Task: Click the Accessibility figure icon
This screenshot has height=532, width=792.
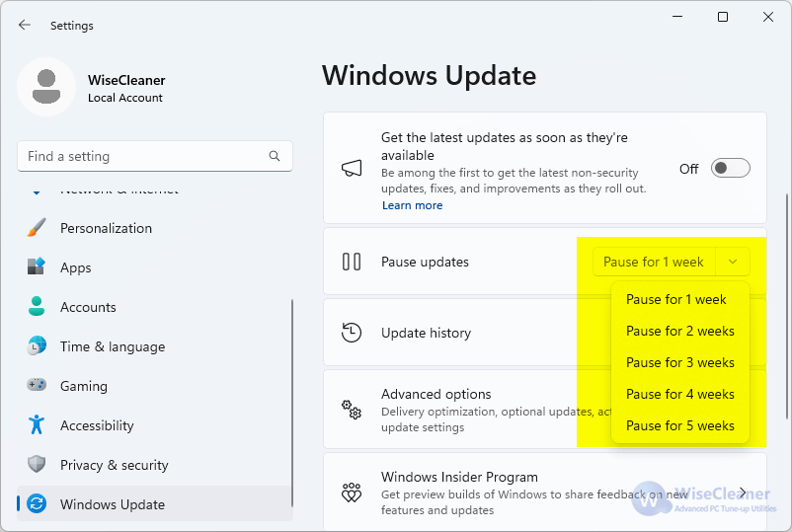Action: pyautogui.click(x=37, y=424)
